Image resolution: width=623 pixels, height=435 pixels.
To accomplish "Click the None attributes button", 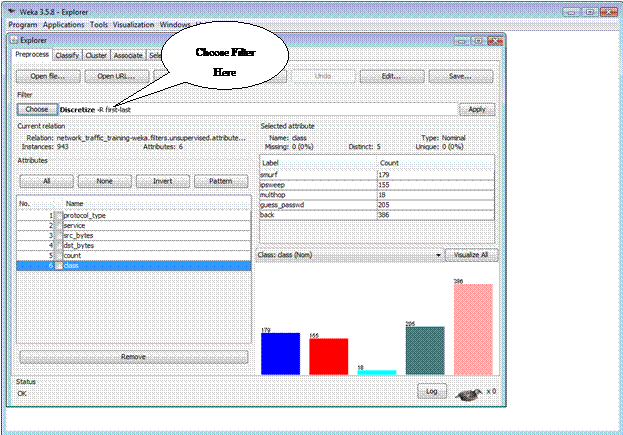I will click(x=104, y=181).
